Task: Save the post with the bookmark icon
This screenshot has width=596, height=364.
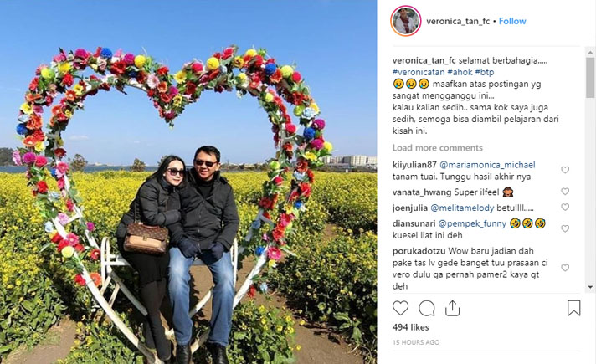Action: [x=573, y=308]
